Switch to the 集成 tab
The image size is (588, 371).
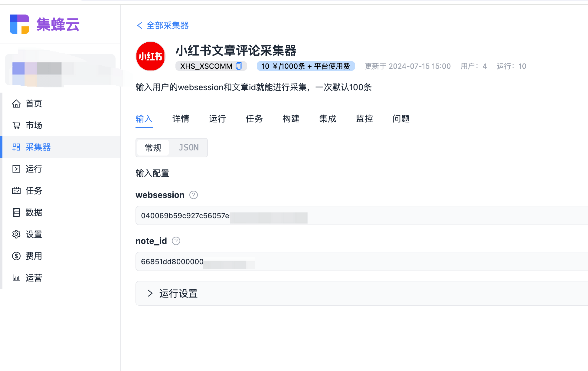328,119
